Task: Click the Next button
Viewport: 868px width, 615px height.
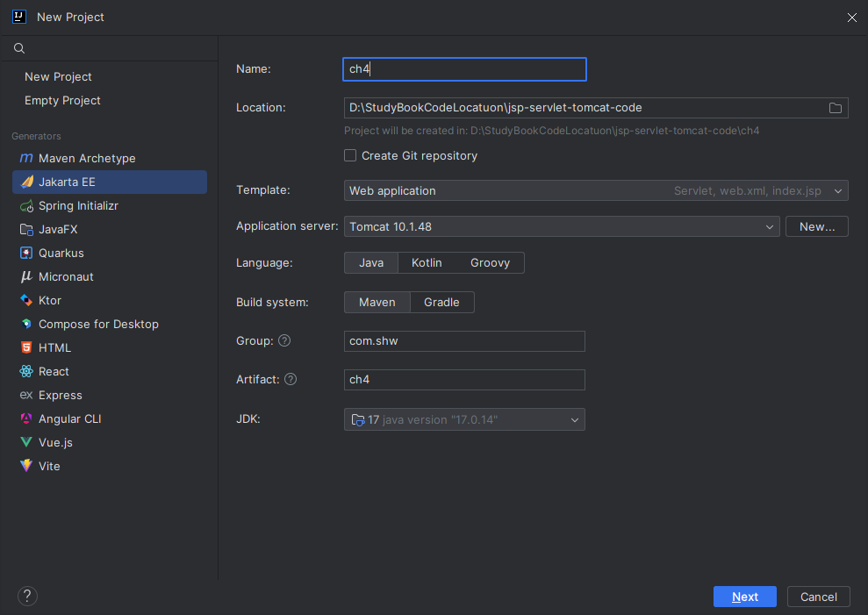Action: (744, 596)
